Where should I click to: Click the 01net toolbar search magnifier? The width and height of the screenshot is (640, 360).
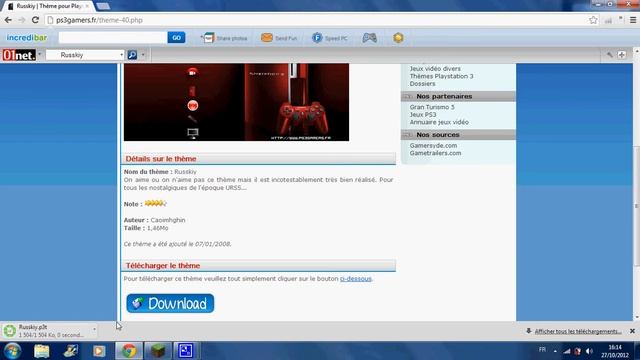pos(132,55)
